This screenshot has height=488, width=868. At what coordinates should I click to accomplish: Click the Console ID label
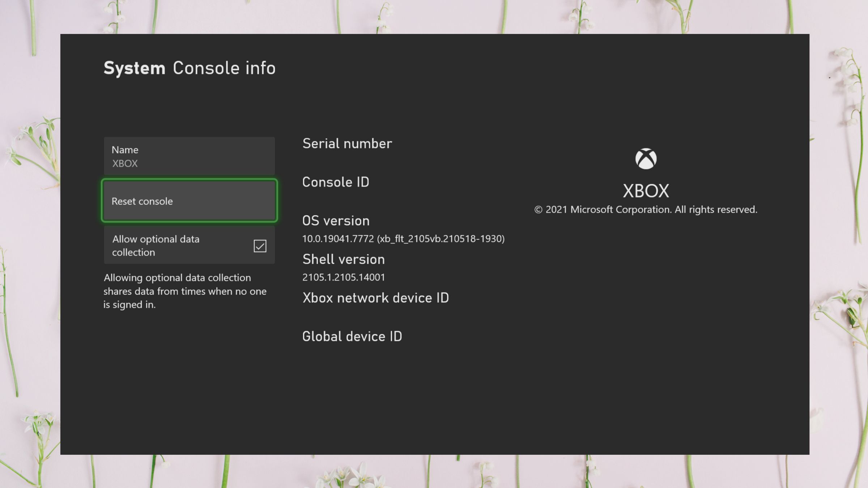[x=336, y=182]
